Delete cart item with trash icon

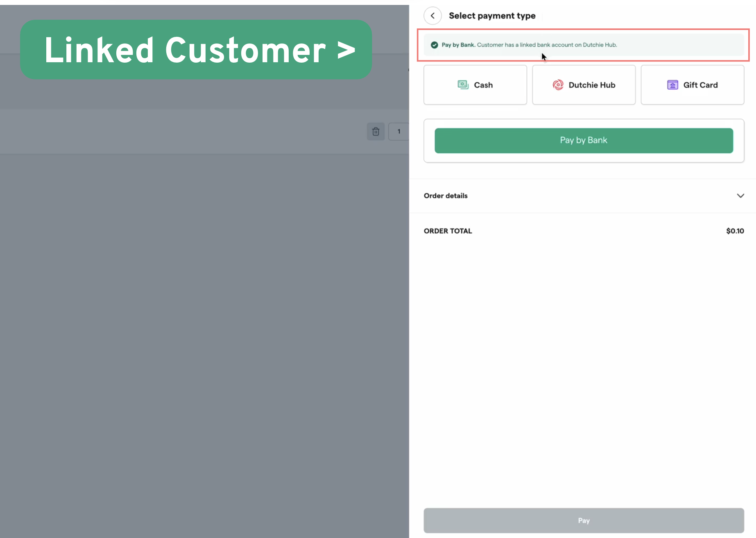click(x=376, y=131)
